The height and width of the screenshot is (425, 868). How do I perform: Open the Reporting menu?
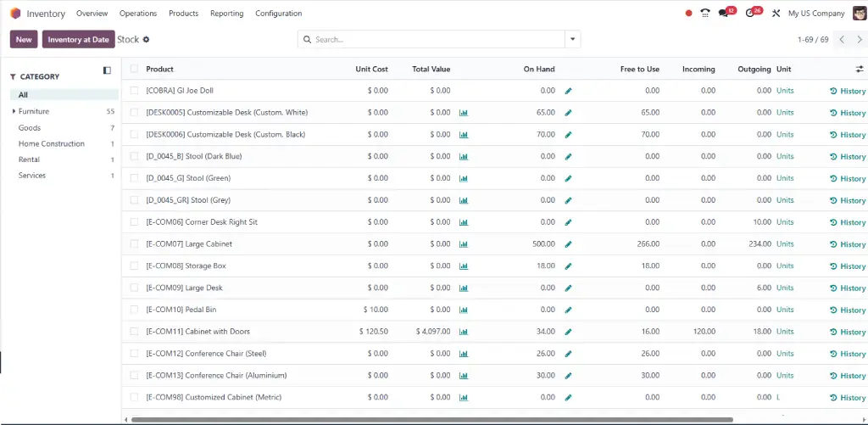[x=226, y=14]
